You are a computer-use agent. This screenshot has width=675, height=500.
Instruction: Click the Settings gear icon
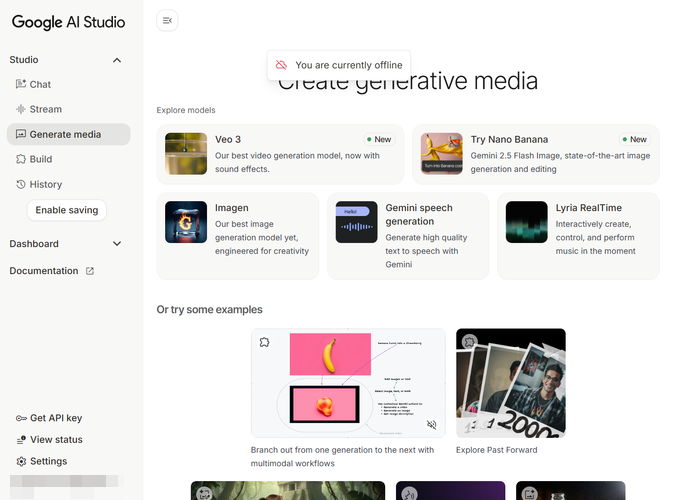click(21, 461)
